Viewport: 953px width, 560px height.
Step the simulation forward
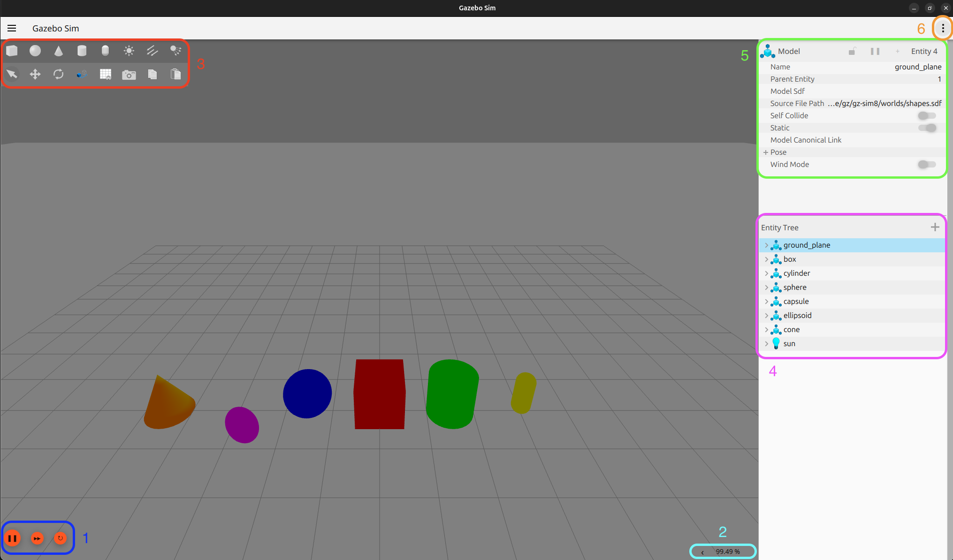[37, 538]
